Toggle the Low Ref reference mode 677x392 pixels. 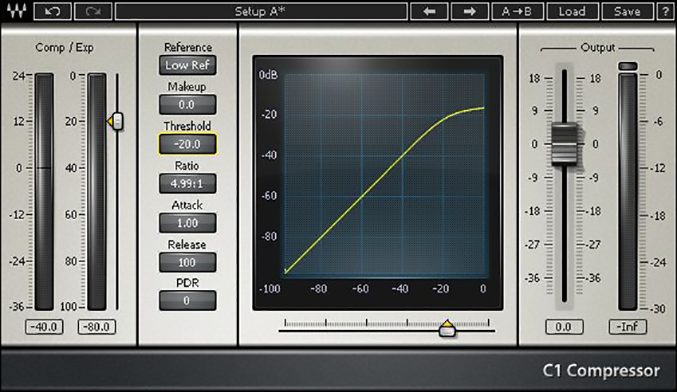click(187, 65)
